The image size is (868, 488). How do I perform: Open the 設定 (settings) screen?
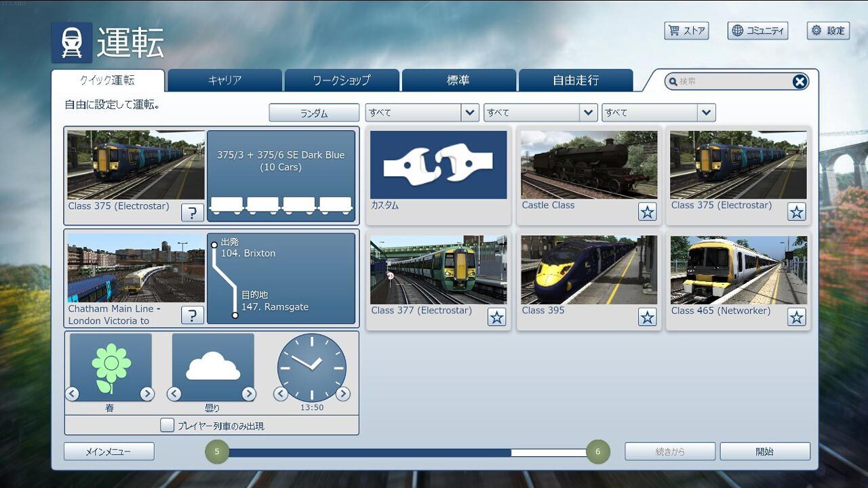click(x=828, y=30)
